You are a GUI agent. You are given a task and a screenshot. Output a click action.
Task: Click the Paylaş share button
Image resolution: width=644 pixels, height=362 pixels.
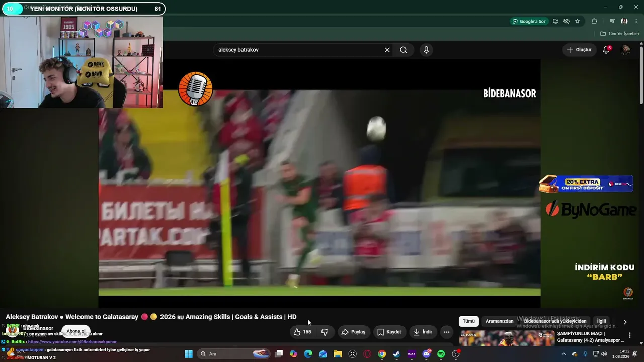point(353,332)
